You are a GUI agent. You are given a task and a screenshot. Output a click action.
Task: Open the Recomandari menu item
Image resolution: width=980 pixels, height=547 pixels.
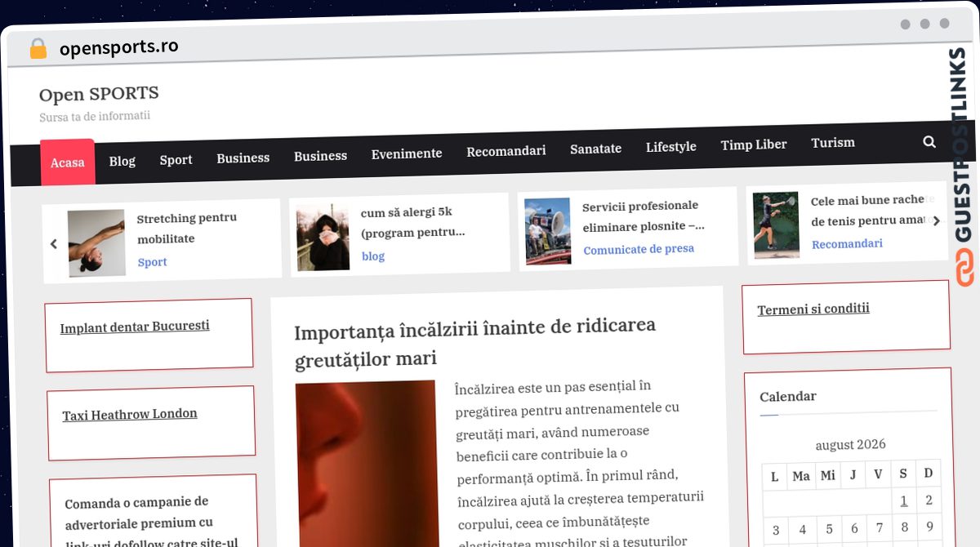coord(506,151)
